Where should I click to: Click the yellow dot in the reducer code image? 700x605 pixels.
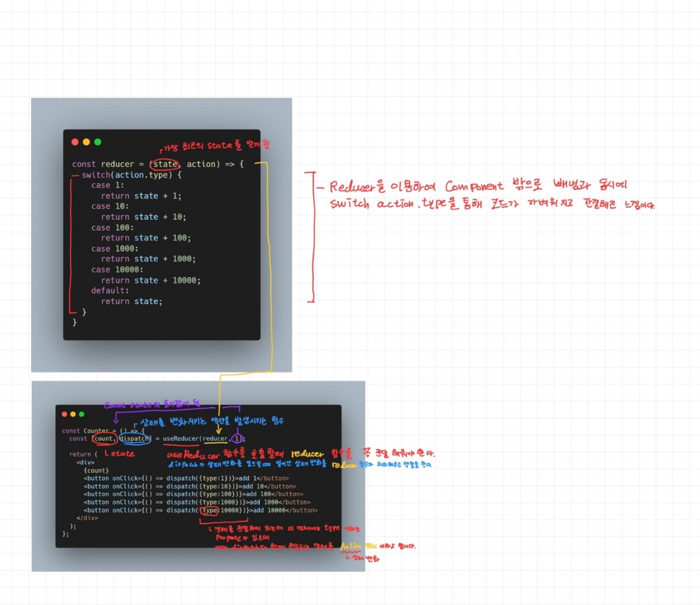[86, 142]
